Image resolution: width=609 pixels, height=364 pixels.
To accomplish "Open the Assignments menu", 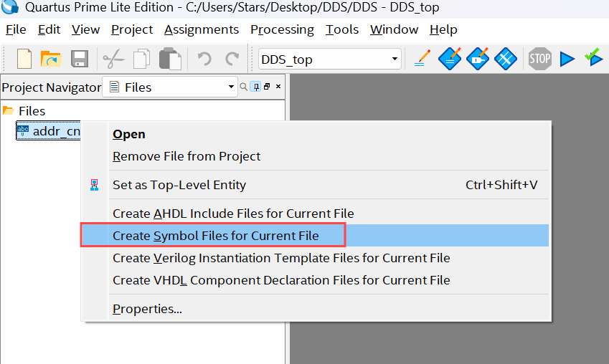I will coord(202,29).
